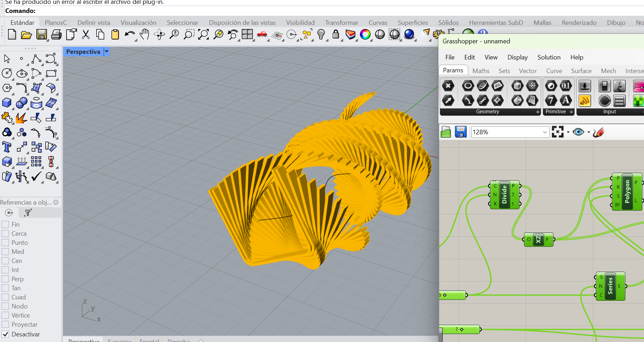Check the Punto object snap
The width and height of the screenshot is (644, 342).
click(5, 243)
